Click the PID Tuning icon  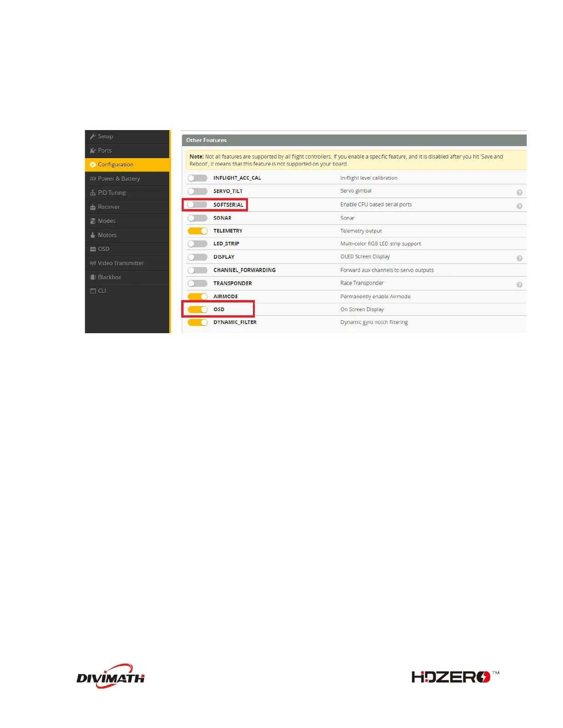pyautogui.click(x=93, y=193)
